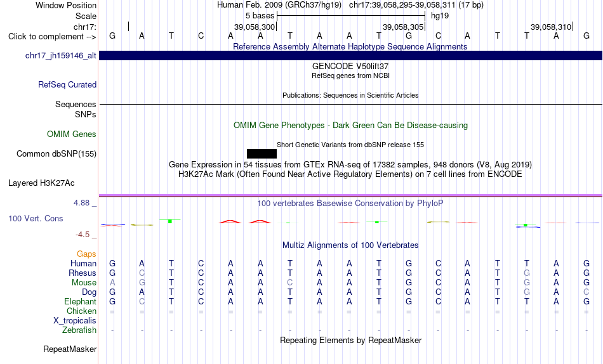Click the X_tropicalis alignment row label
The image size is (603, 364).
coord(75,321)
